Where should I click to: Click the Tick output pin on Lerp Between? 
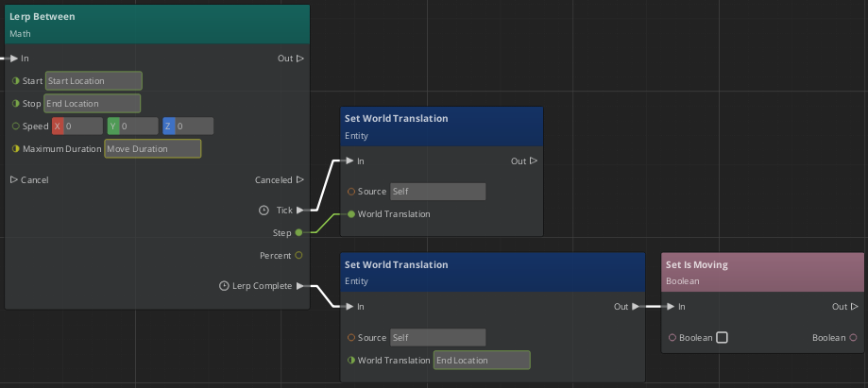click(x=300, y=210)
